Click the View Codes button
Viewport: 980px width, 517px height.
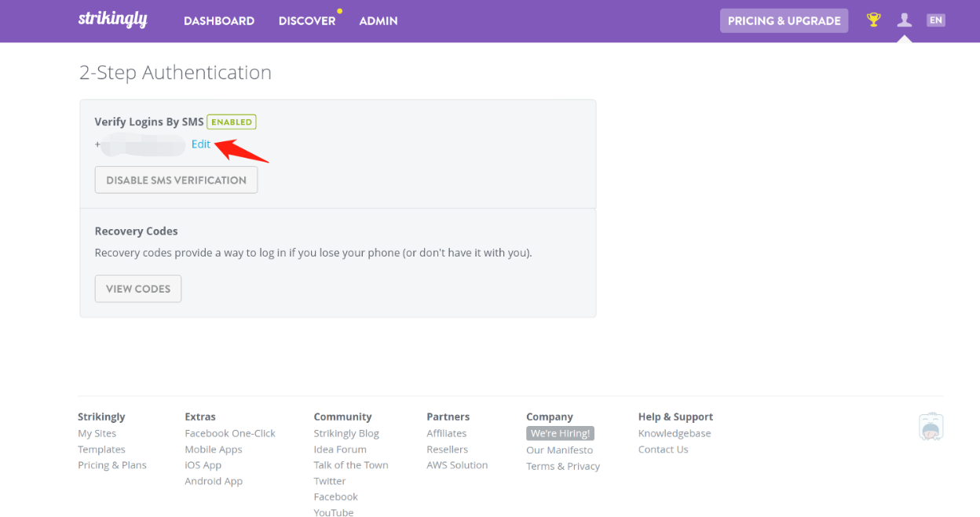point(138,289)
